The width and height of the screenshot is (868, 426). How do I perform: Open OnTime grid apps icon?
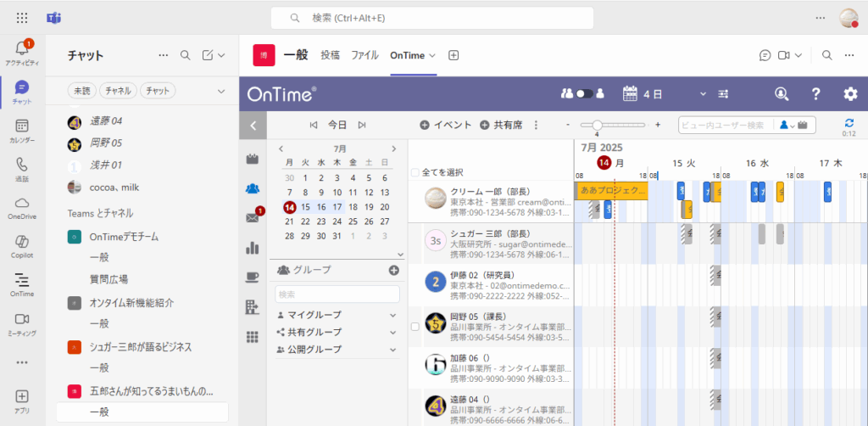pyautogui.click(x=253, y=337)
